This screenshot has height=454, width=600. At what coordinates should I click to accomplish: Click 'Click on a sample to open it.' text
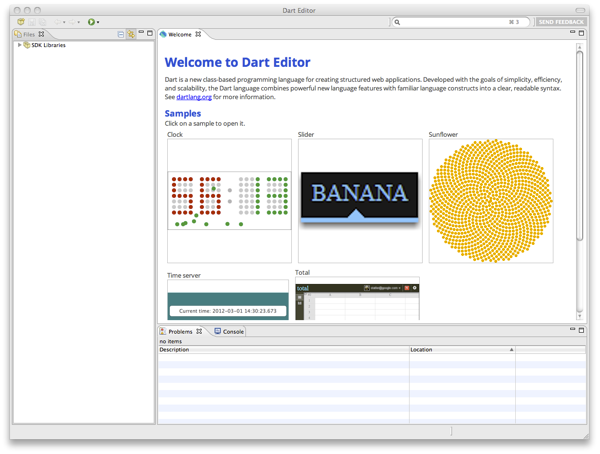click(205, 124)
